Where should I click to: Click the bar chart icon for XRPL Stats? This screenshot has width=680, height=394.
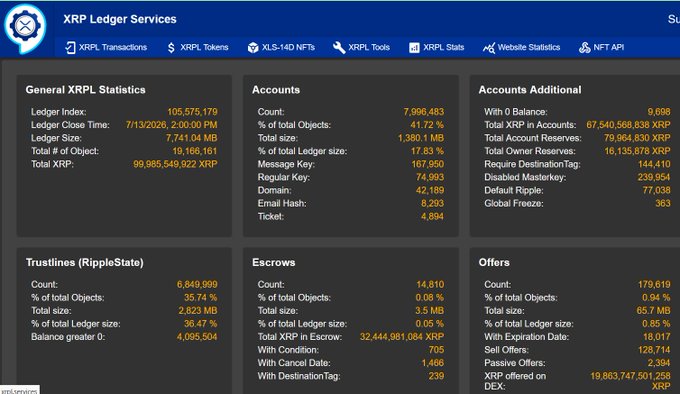click(x=414, y=48)
